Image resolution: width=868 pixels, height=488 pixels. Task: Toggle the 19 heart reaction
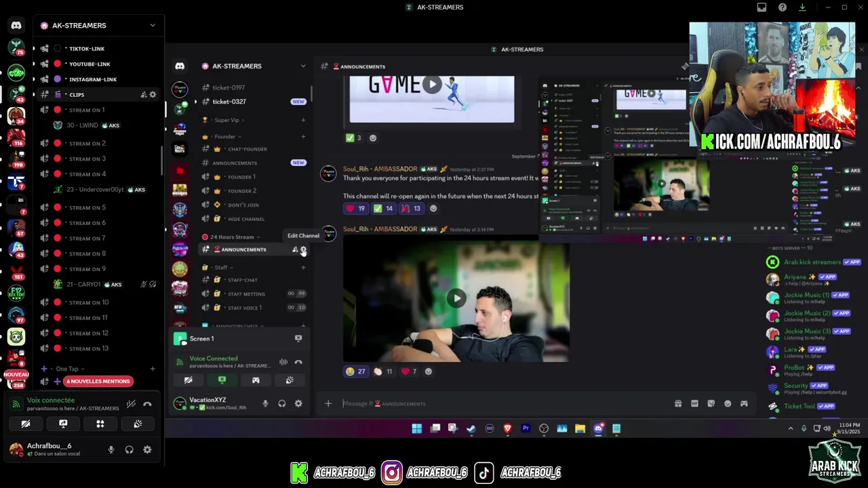(355, 209)
